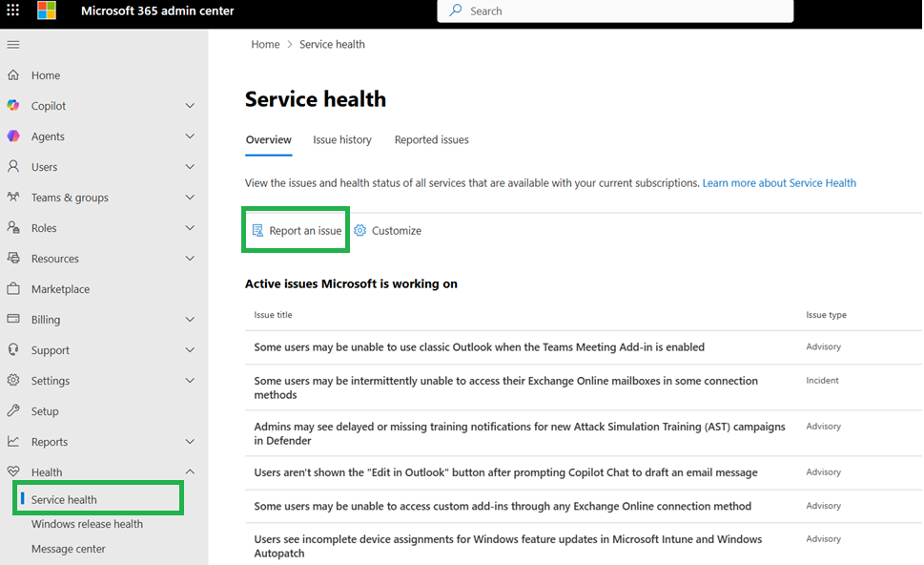
Task: Click the Roles icon in sidebar
Action: tap(13, 228)
